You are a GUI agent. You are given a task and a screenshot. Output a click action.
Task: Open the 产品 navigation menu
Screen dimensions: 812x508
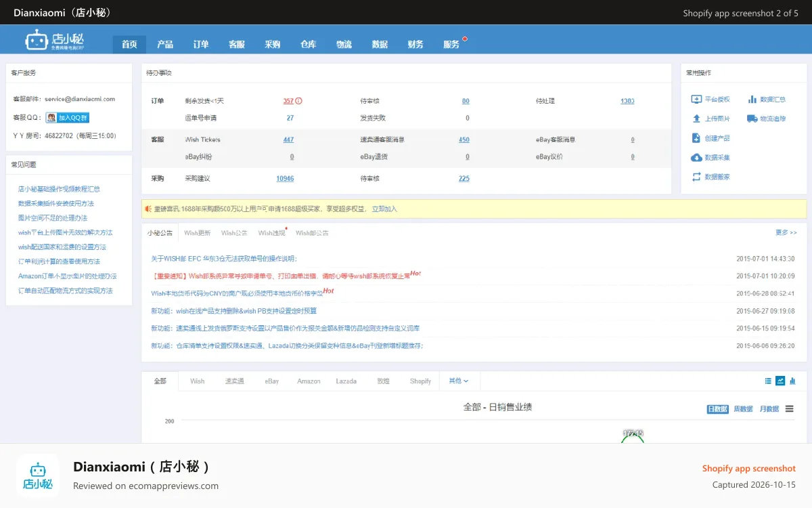[x=165, y=44]
